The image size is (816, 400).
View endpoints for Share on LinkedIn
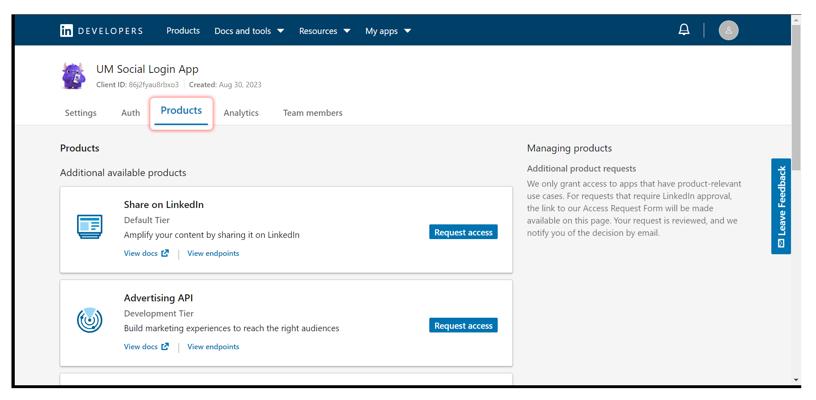point(213,254)
